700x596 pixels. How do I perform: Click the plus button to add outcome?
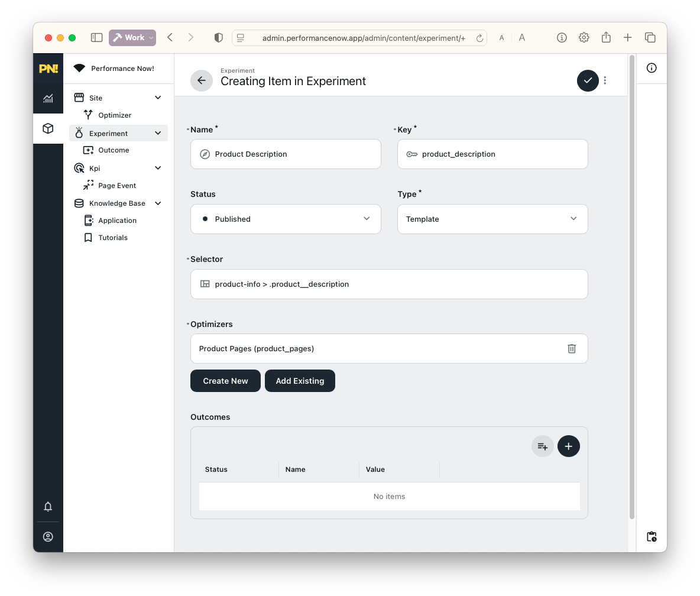coord(568,446)
